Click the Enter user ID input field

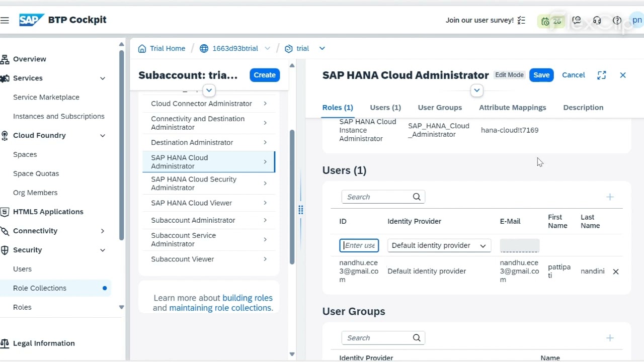(359, 245)
